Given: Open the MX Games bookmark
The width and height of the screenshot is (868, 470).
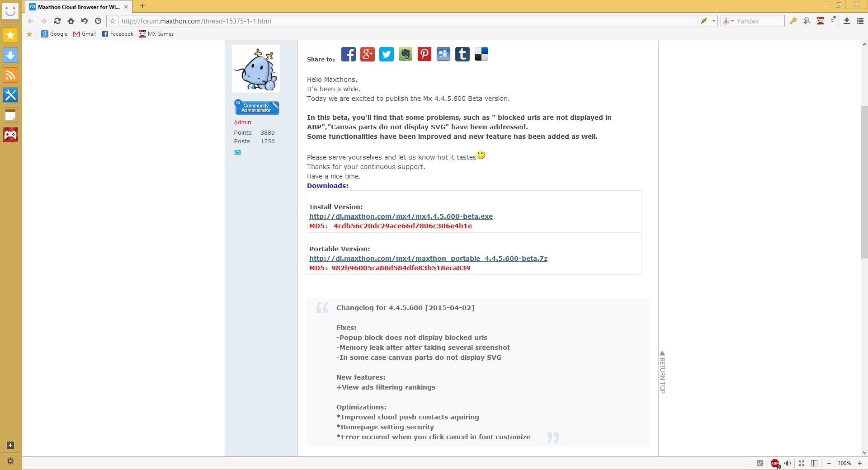Looking at the screenshot, I should click(x=156, y=34).
